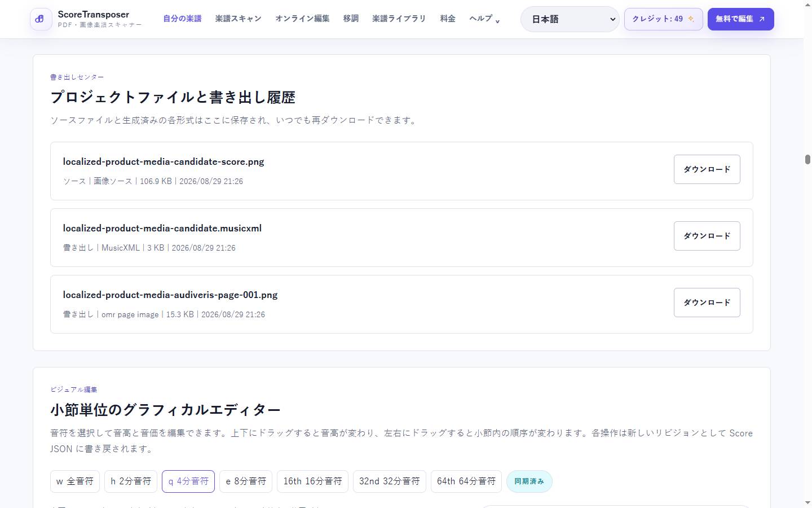Image resolution: width=812 pixels, height=508 pixels.
Task: Click the PDF・画像楽譜スキャナー tagline
Action: [x=100, y=25]
